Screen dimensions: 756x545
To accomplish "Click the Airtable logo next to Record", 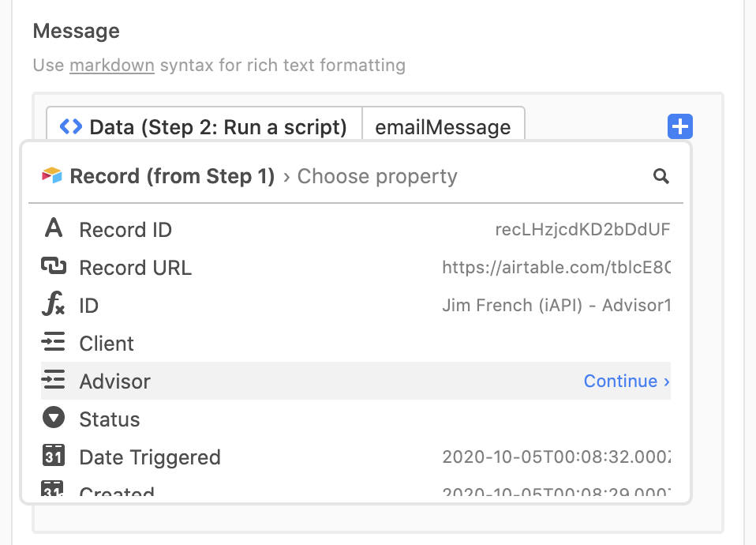I will 52,175.
